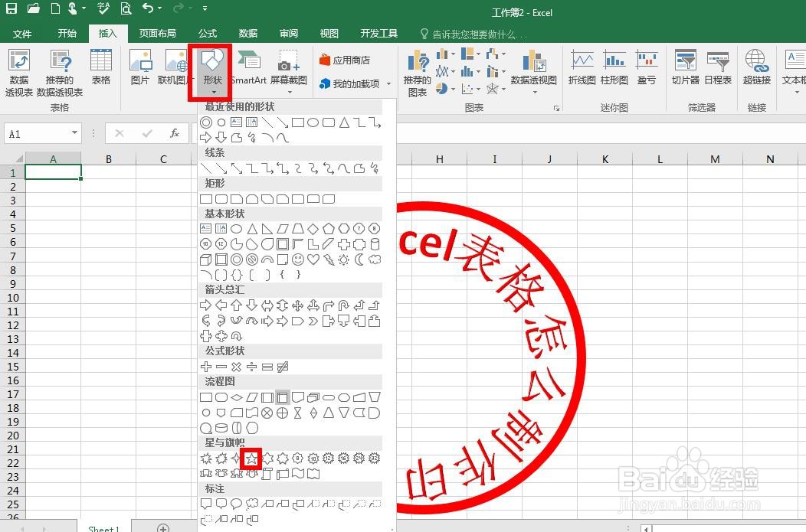The image size is (806, 532).
Task: Pick the double-arrow line under 线条
Action: 236,168
